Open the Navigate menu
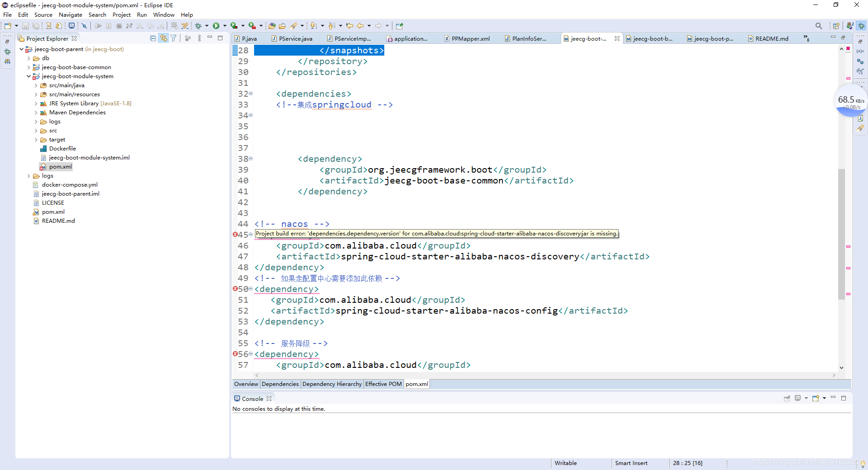Image resolution: width=868 pixels, height=470 pixels. coord(71,14)
